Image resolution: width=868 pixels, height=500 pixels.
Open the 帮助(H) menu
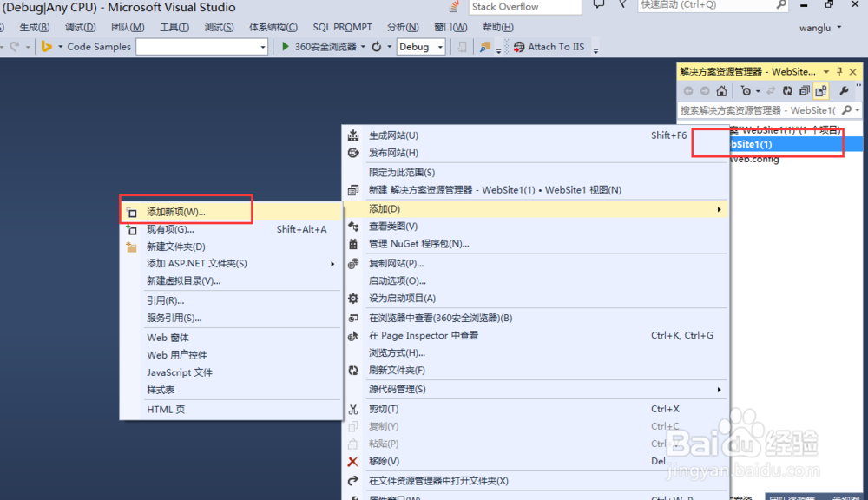tap(497, 27)
